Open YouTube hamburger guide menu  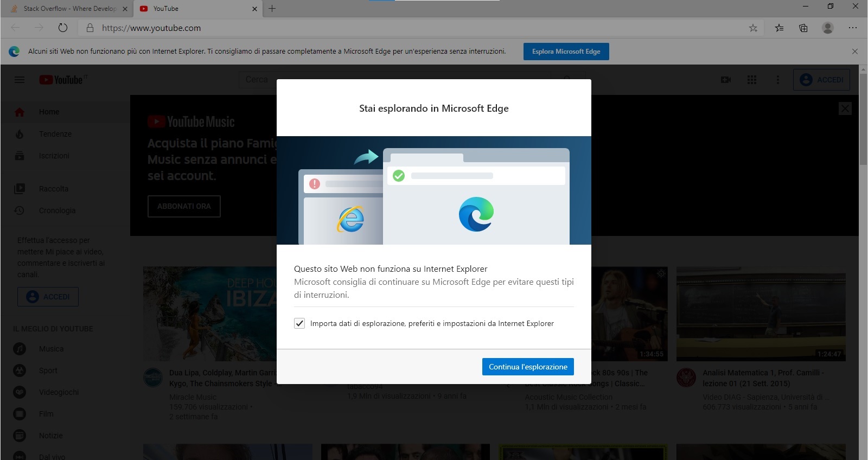coord(20,80)
